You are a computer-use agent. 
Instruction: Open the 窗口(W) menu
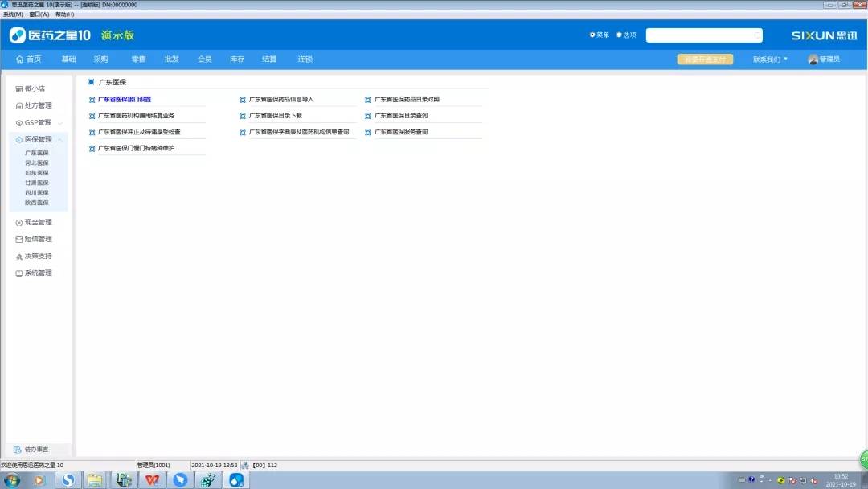tap(39, 14)
